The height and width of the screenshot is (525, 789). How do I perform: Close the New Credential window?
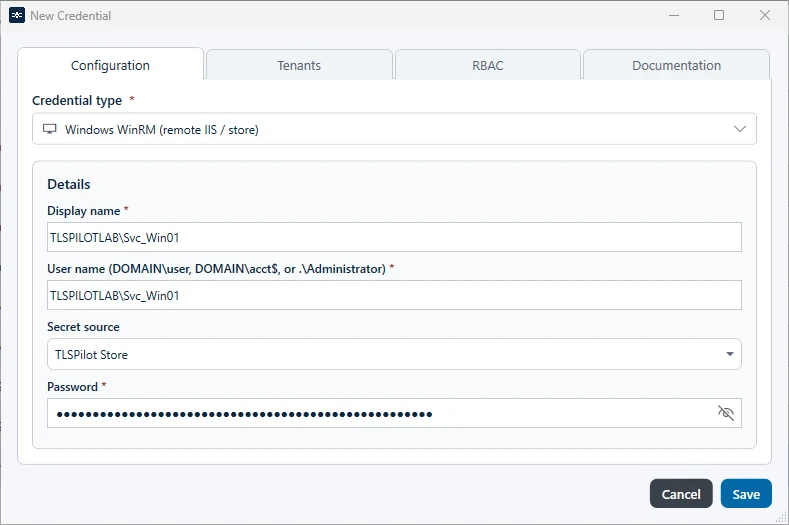pos(765,16)
